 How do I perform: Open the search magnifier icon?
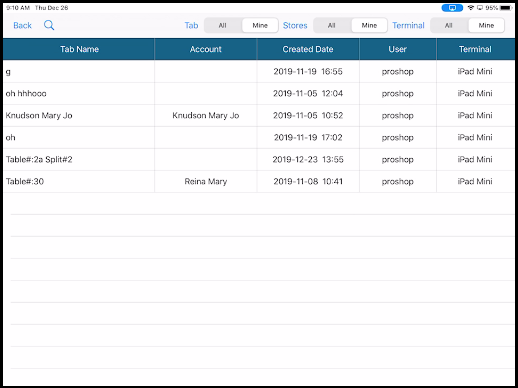click(x=49, y=25)
